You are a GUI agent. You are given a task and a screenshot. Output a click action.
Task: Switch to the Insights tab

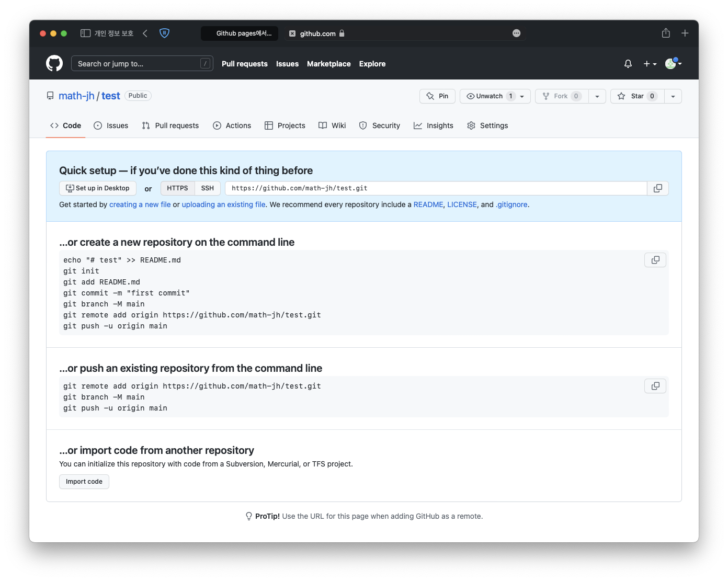[x=434, y=126]
